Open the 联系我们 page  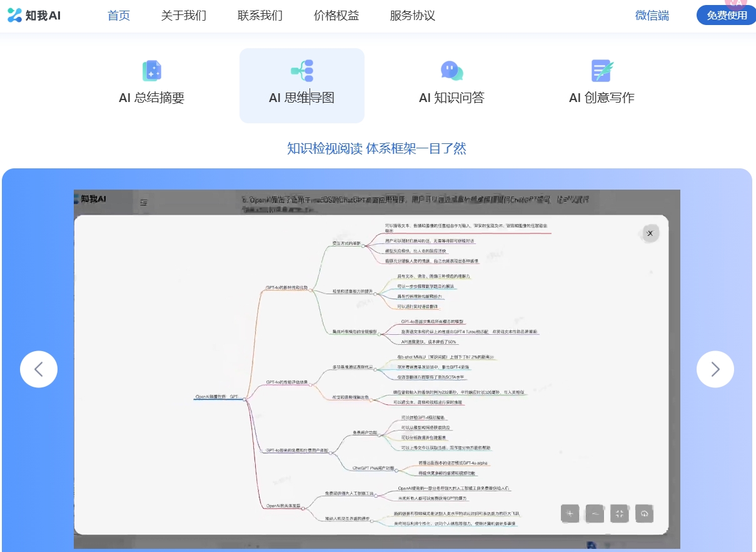pos(260,16)
